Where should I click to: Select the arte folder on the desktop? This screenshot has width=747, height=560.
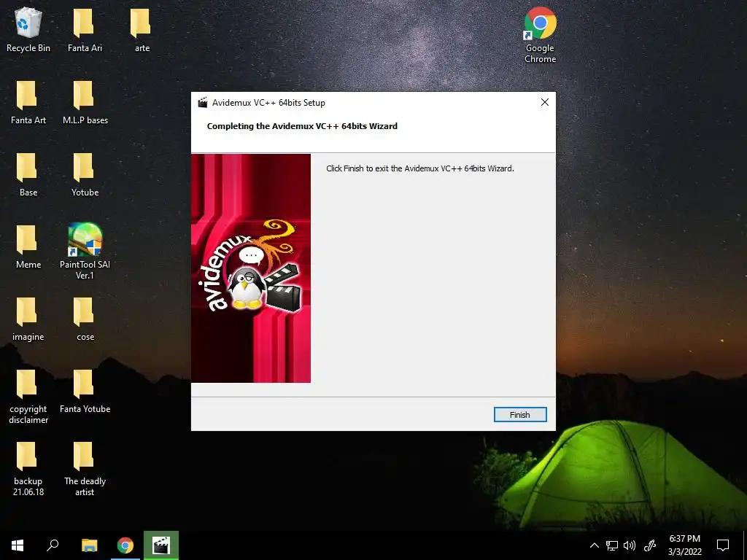[142, 31]
